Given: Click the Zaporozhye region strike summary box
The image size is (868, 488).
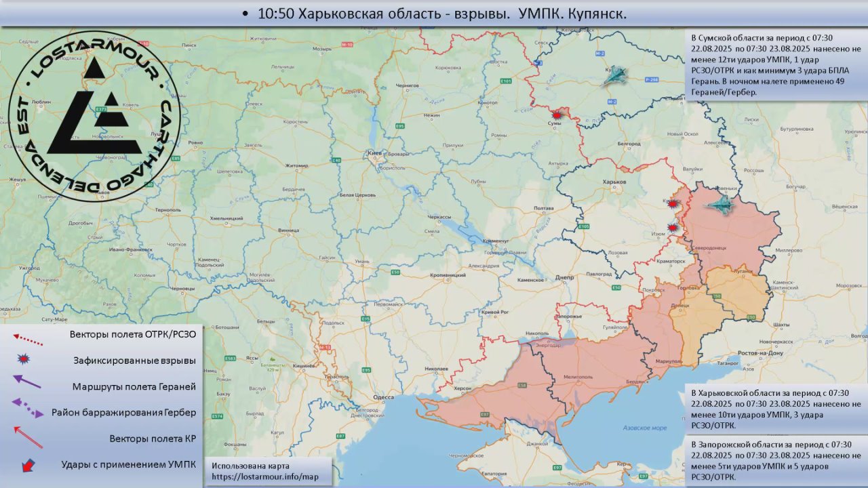Looking at the screenshot, I should (776, 461).
